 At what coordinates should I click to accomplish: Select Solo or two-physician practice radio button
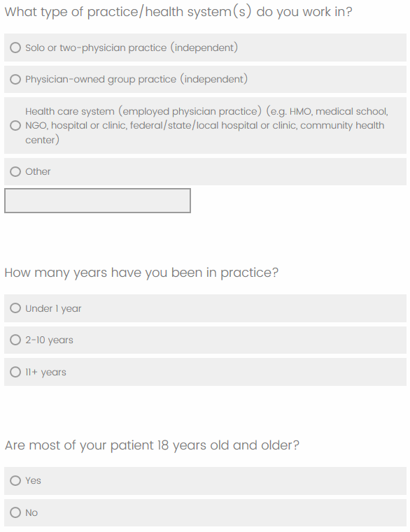click(x=15, y=48)
